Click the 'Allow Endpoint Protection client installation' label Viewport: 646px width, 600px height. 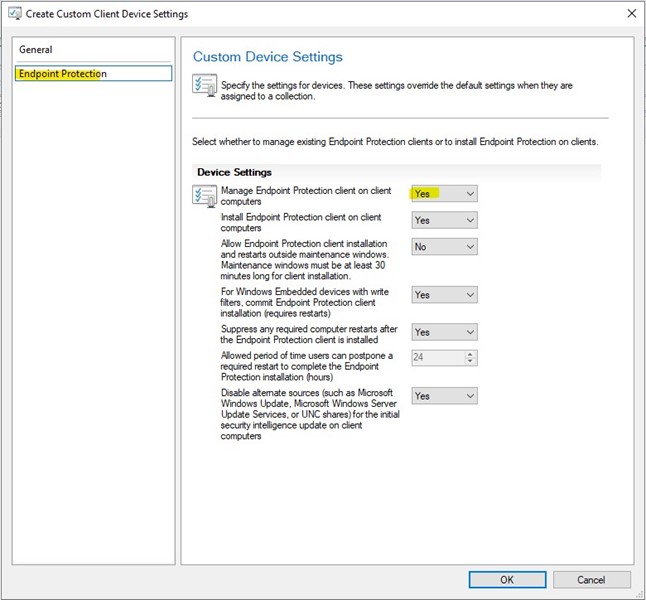click(305, 260)
